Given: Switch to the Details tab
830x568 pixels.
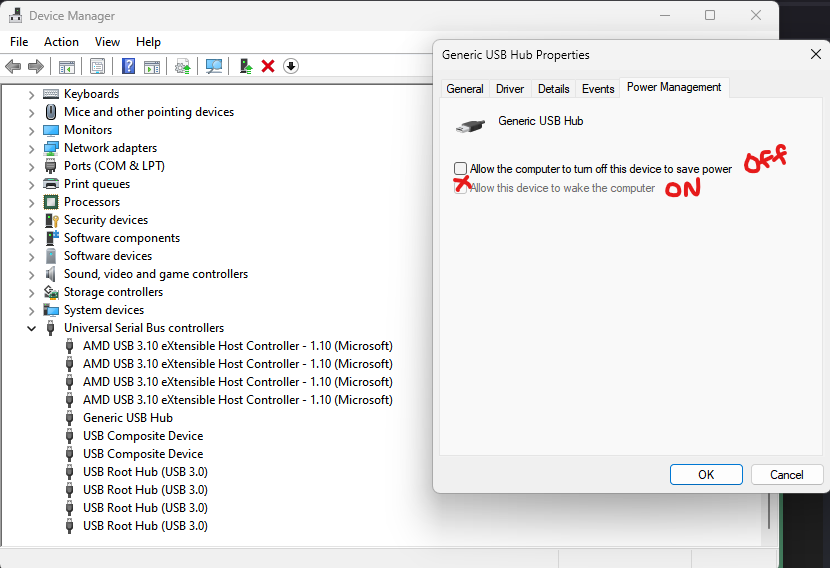Looking at the screenshot, I should 554,88.
